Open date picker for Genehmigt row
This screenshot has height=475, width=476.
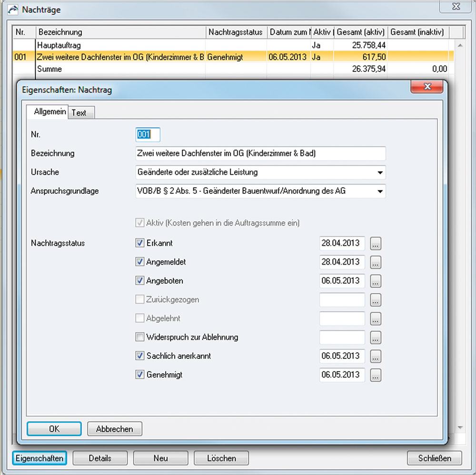pyautogui.click(x=376, y=375)
